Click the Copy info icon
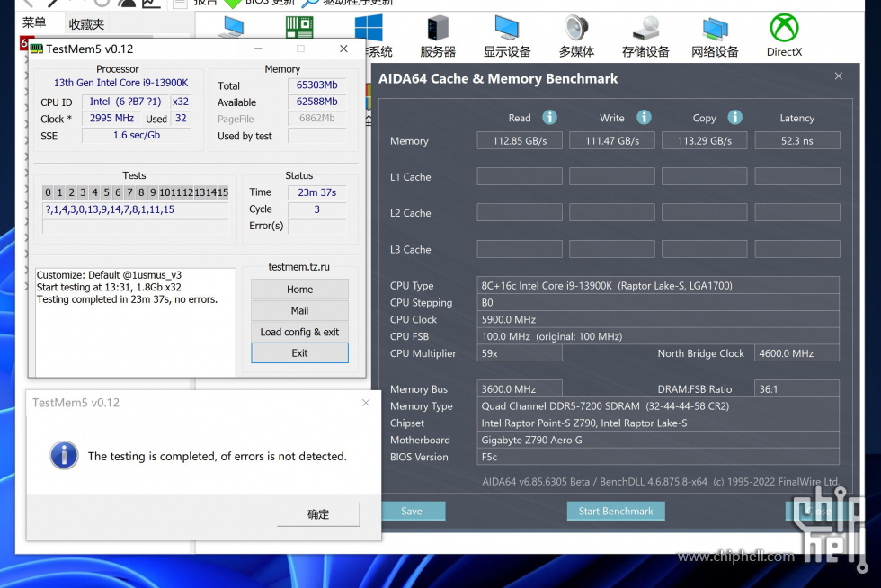The image size is (881, 588). (735, 117)
